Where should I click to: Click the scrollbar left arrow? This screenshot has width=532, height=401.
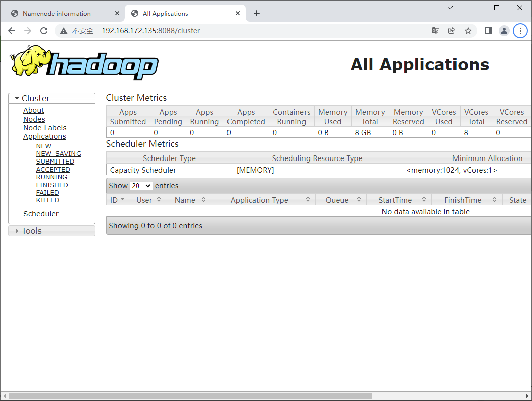tap(4, 396)
